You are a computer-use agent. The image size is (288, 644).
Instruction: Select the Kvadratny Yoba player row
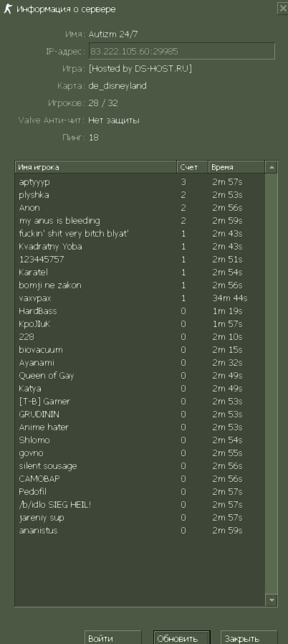[x=140, y=247]
